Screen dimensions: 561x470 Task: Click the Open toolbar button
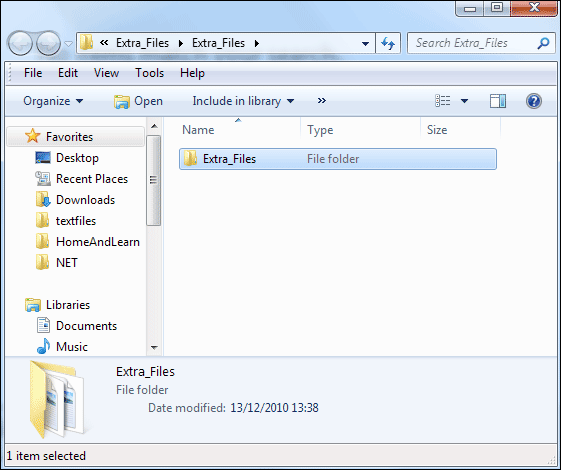click(138, 101)
